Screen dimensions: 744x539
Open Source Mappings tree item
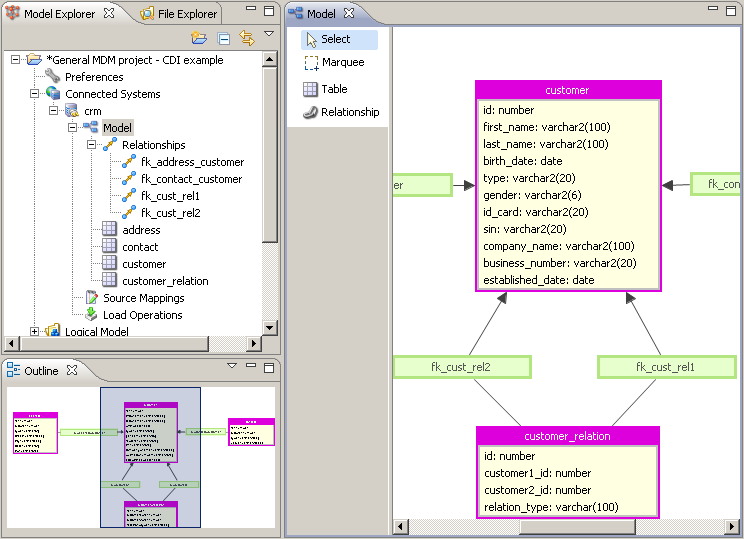pyautogui.click(x=144, y=298)
